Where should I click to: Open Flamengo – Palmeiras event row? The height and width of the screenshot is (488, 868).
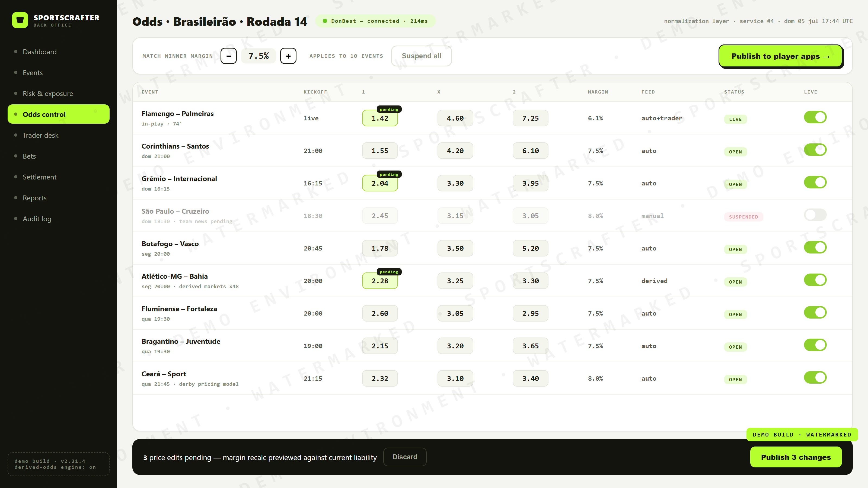tap(492, 118)
